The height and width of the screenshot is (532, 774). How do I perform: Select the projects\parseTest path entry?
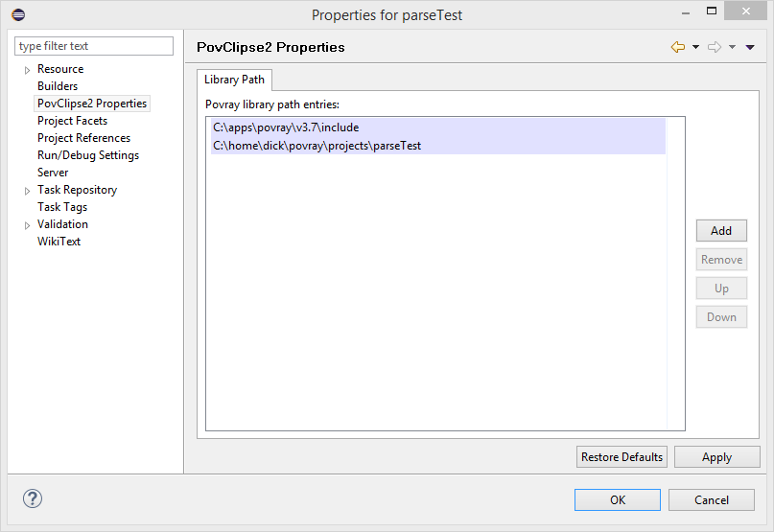point(438,146)
